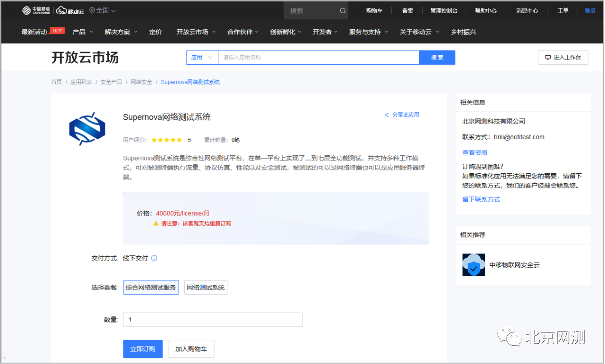Click 加入购物车 button
This screenshot has height=364, width=605.
click(191, 349)
